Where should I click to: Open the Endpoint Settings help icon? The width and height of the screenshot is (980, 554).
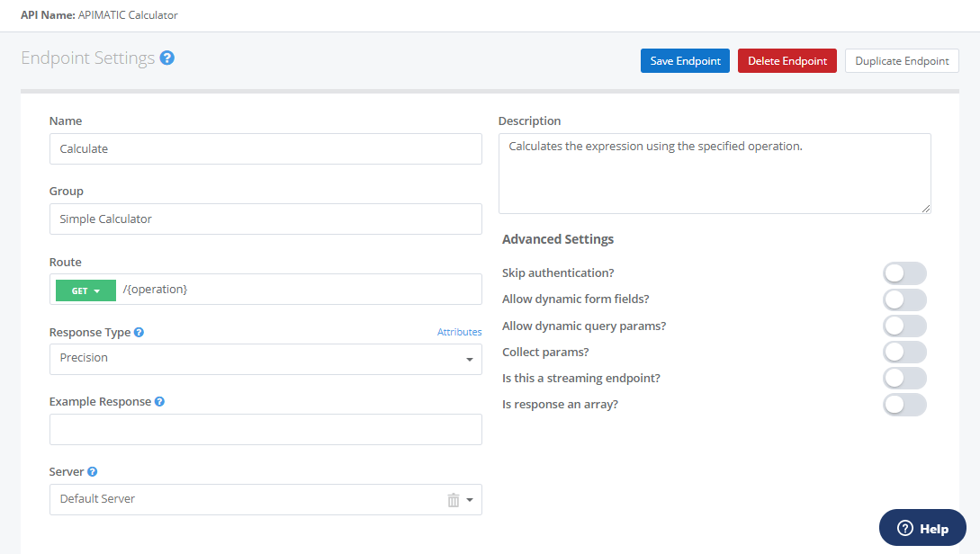[167, 57]
